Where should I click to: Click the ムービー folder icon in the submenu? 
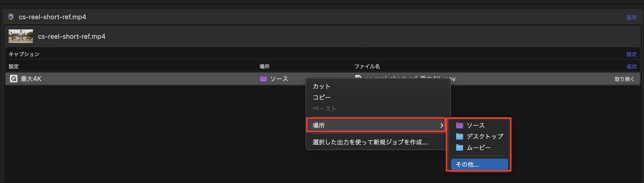(459, 148)
